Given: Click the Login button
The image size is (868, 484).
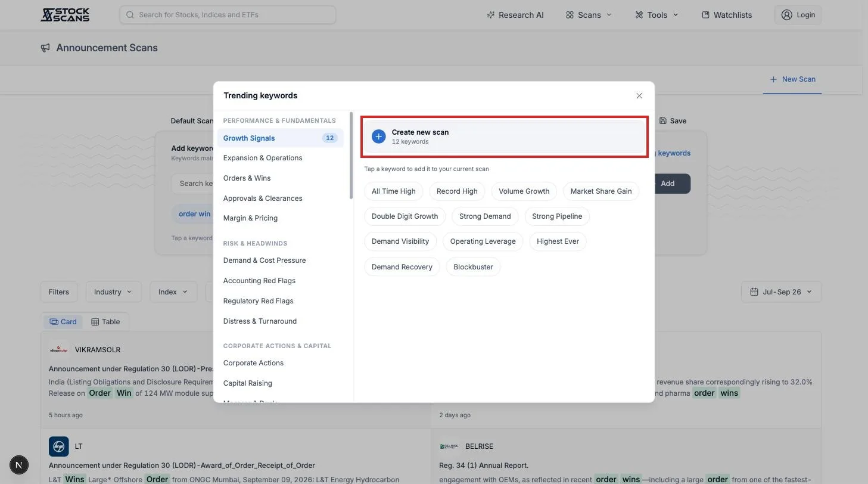Looking at the screenshot, I should point(798,15).
